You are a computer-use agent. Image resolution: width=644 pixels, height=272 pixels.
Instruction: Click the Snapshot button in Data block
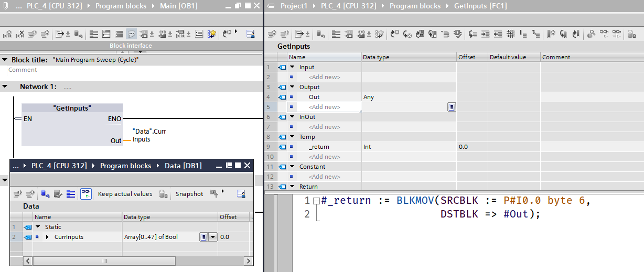point(189,194)
